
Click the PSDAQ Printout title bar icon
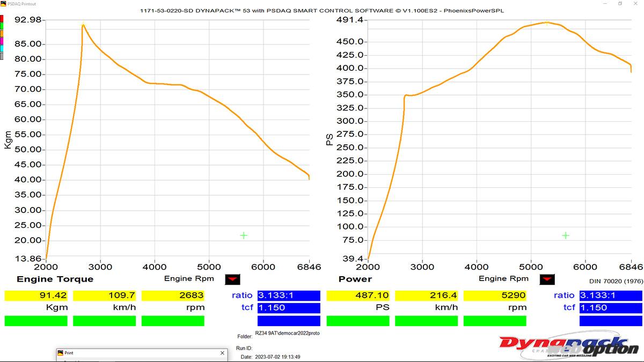3,3
